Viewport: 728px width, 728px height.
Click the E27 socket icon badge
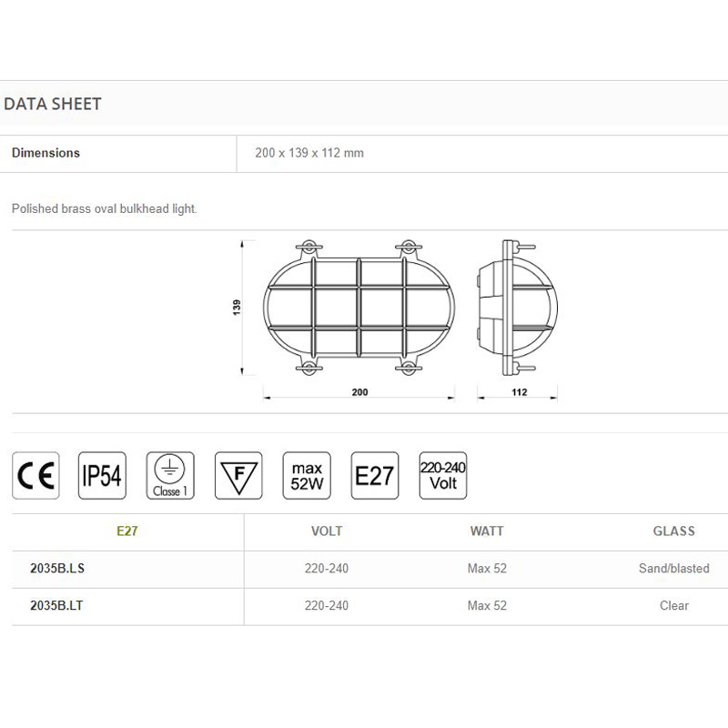[x=375, y=475]
